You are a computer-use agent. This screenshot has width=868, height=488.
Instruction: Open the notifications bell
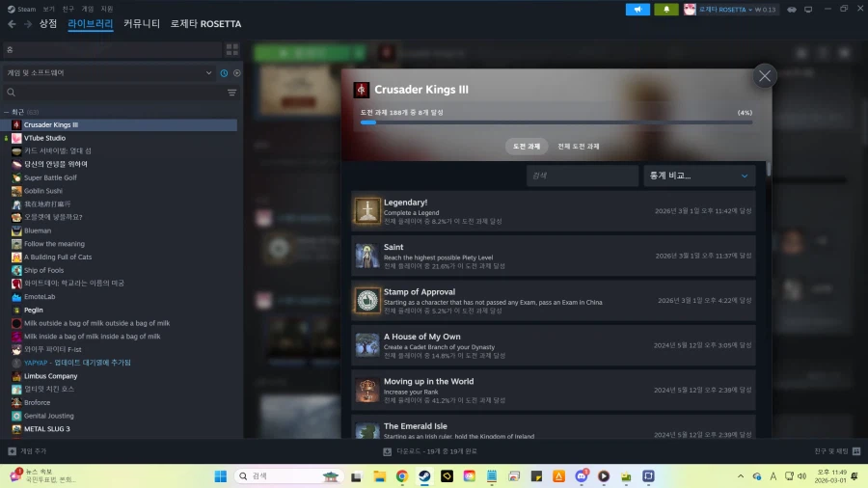pyautogui.click(x=666, y=10)
